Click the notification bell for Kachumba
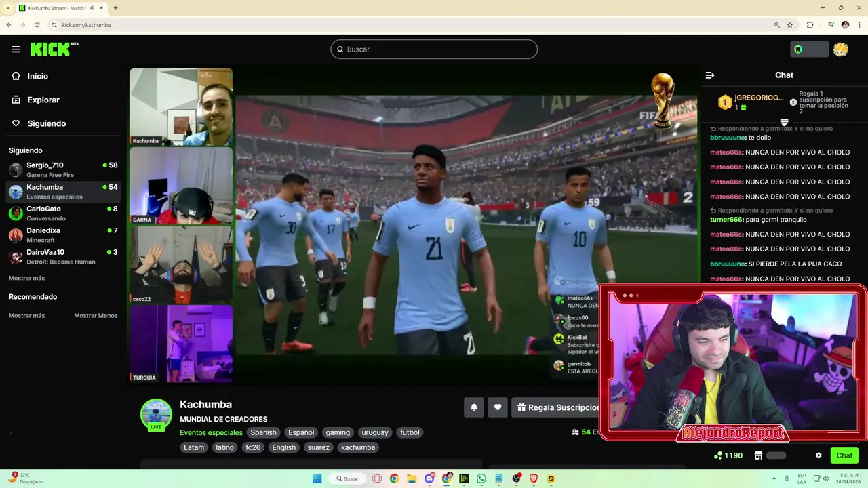 474,407
